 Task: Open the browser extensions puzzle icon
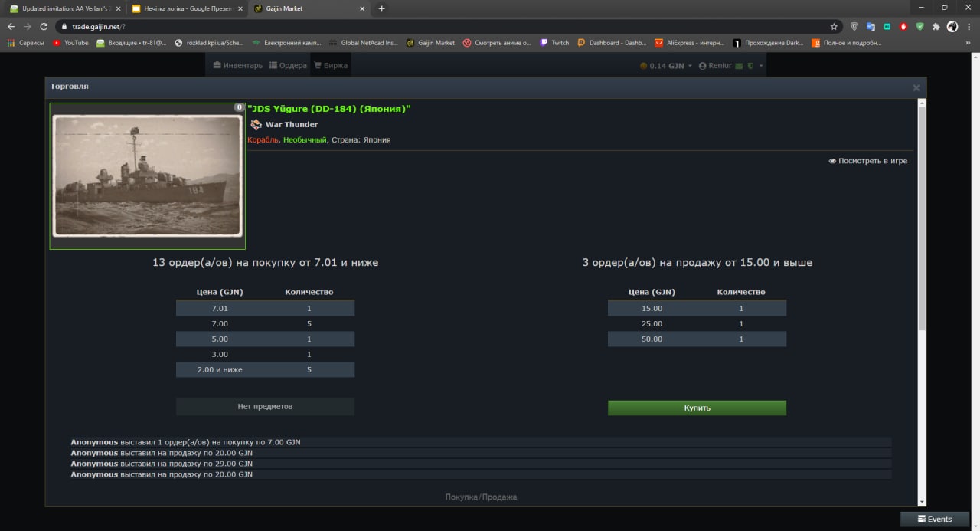click(936, 26)
